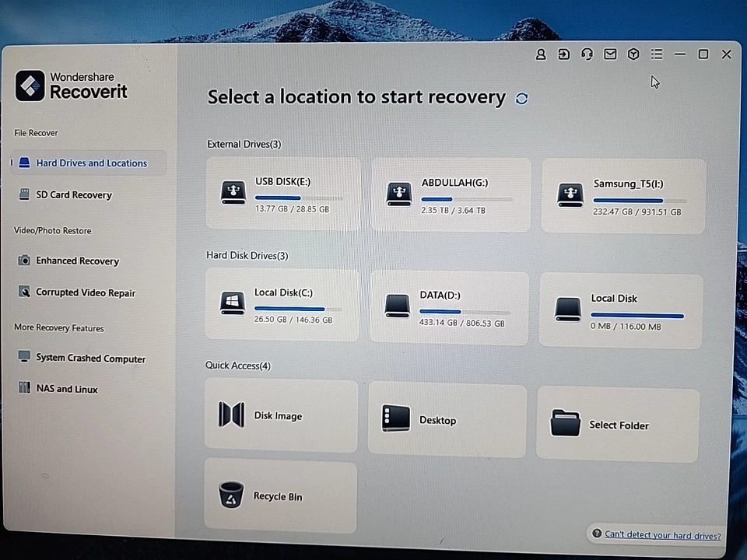Image resolution: width=747 pixels, height=560 pixels.
Task: Open the Enhanced Recovery section
Action: tap(77, 261)
